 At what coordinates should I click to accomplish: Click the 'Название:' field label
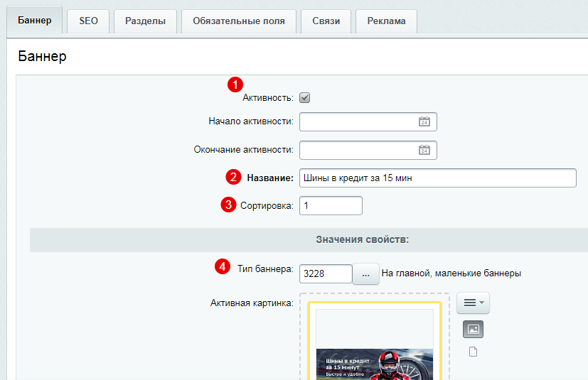tap(270, 178)
